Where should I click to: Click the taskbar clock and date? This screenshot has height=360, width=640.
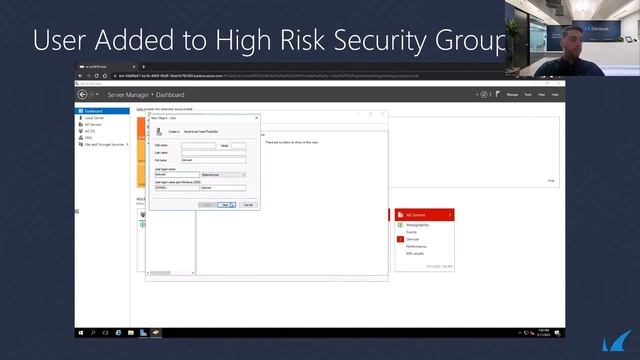pos(544,333)
